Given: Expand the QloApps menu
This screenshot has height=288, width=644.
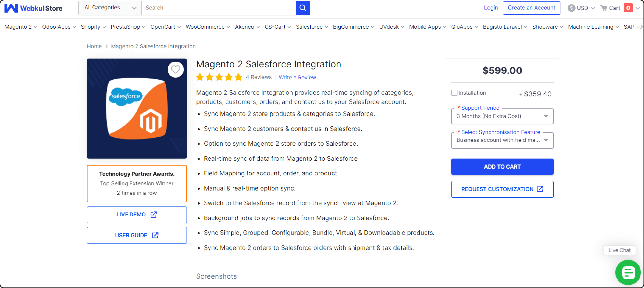Looking at the screenshot, I should coord(464,27).
